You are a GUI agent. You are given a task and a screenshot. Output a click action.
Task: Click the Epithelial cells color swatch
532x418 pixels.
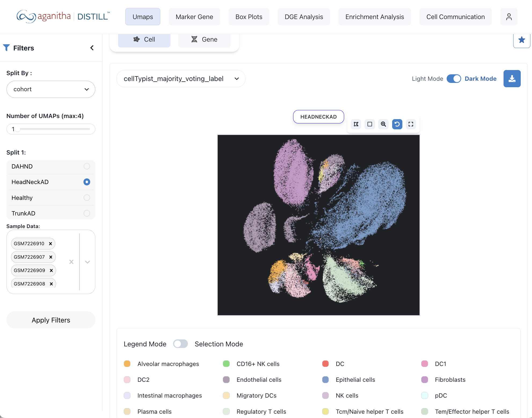[325, 380]
